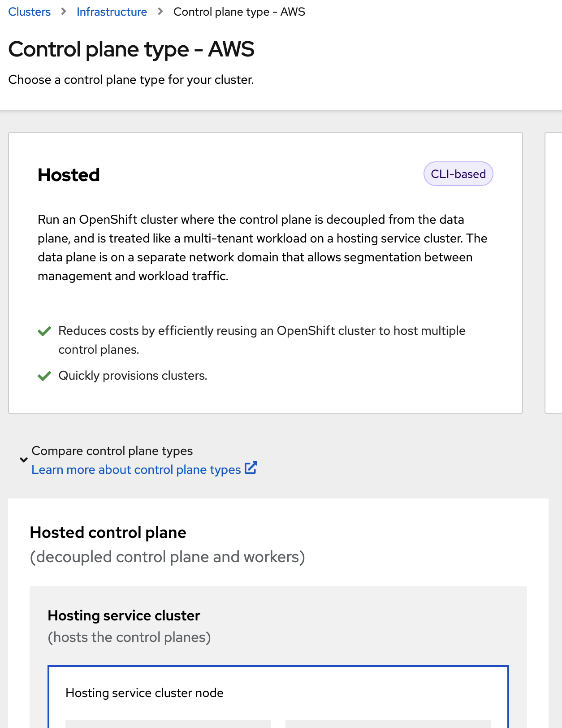The width and height of the screenshot is (562, 728).
Task: Click the Clusters breadcrumb link
Action: 30,12
